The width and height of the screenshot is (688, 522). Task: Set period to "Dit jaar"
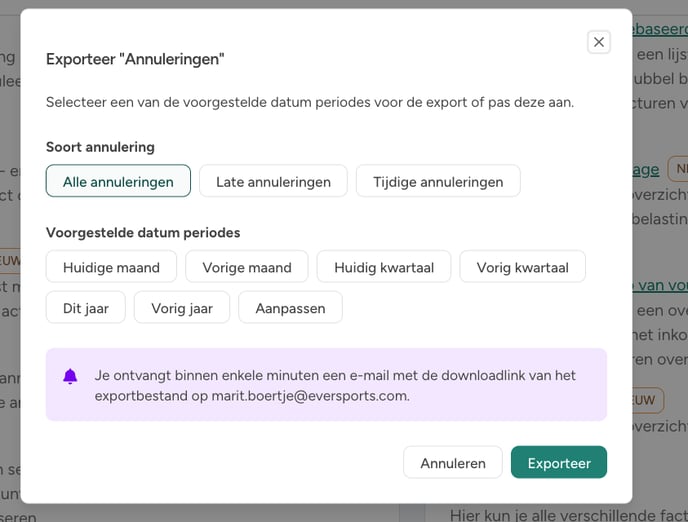[x=86, y=308]
